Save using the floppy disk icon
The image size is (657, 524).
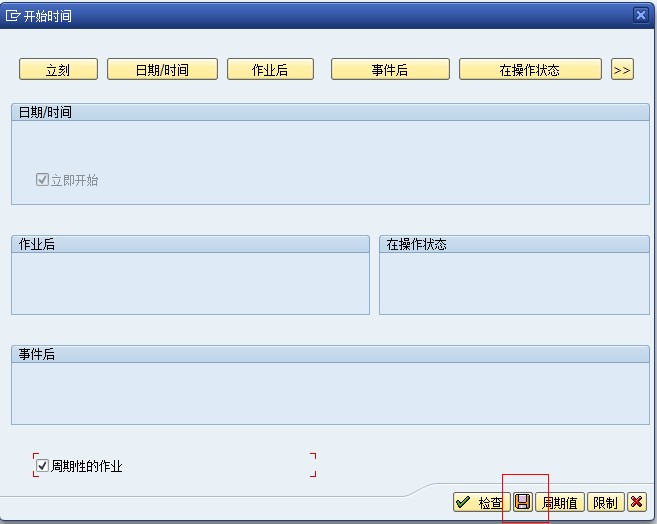pyautogui.click(x=522, y=501)
